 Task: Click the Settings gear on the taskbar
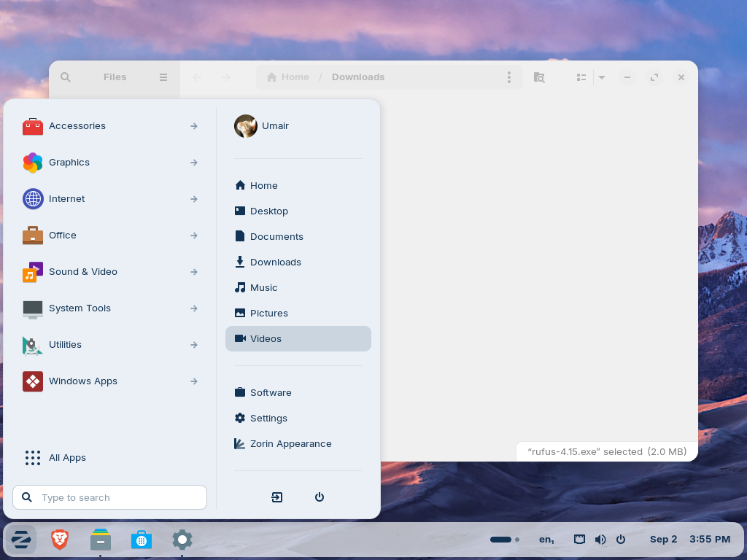pos(182,540)
